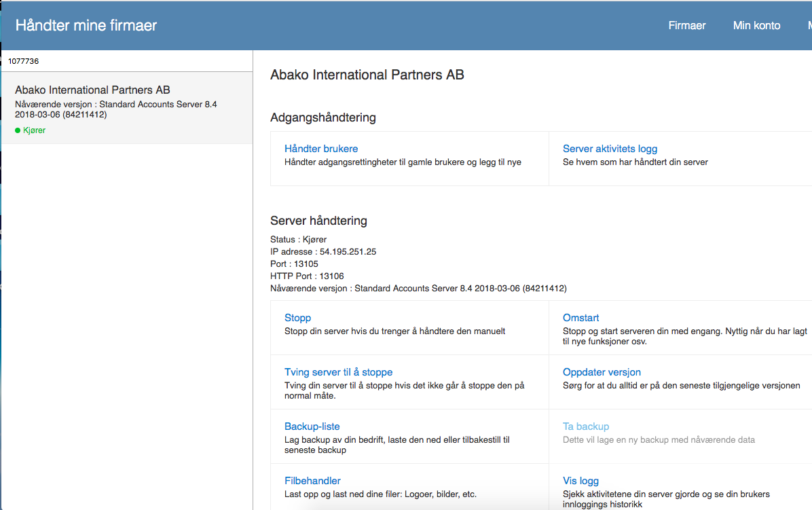Screen dimensions: 812x510
Task: Open the Vis logg link
Action: (580, 481)
